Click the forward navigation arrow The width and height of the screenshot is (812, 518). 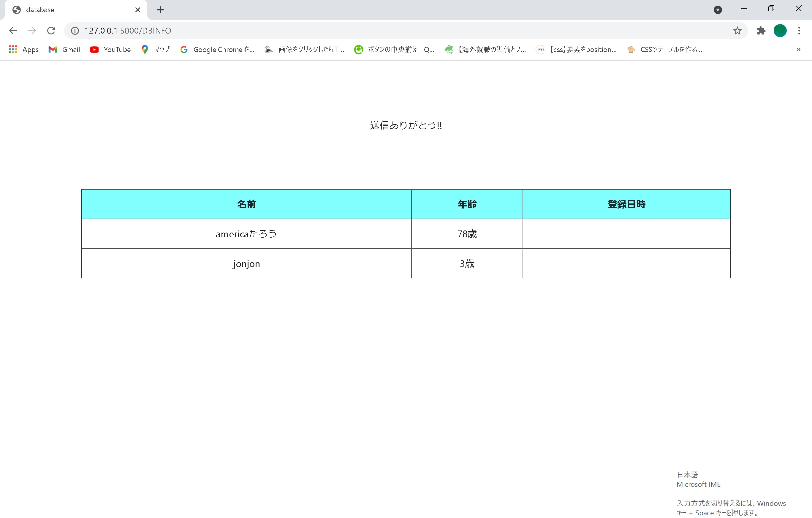pyautogui.click(x=32, y=30)
